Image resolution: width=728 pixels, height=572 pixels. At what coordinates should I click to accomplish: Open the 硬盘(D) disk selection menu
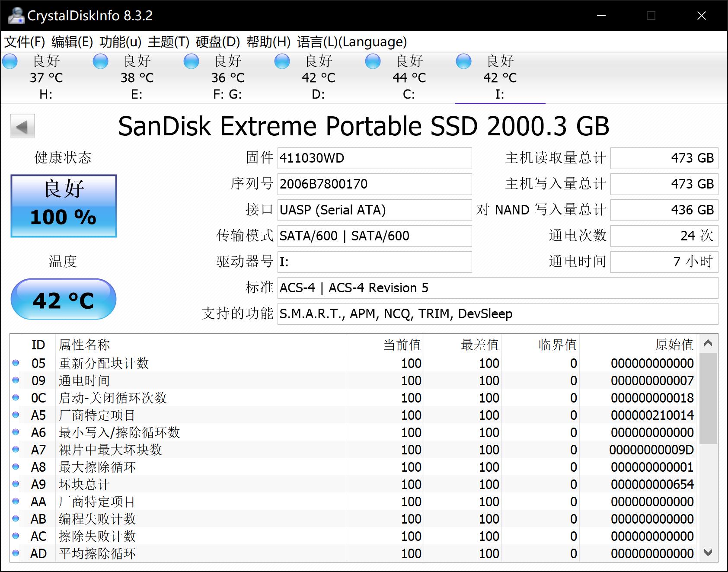click(x=216, y=42)
